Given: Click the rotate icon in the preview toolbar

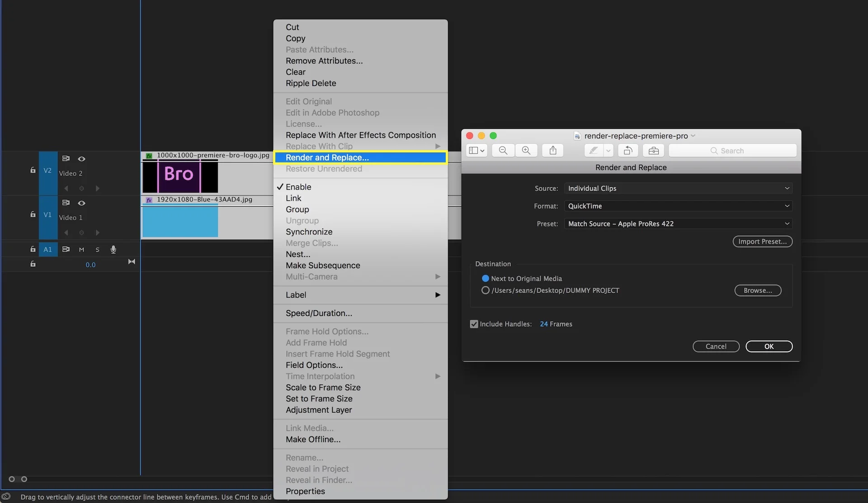Looking at the screenshot, I should tap(628, 150).
